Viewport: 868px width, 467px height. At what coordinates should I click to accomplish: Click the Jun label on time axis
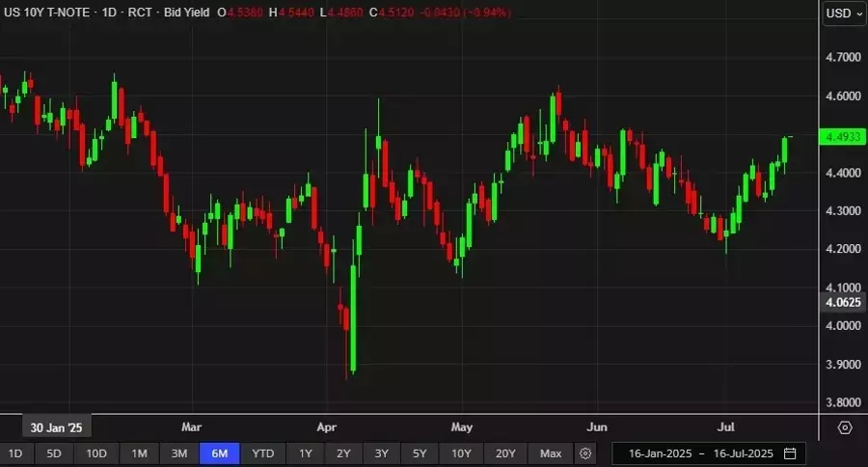coord(597,427)
